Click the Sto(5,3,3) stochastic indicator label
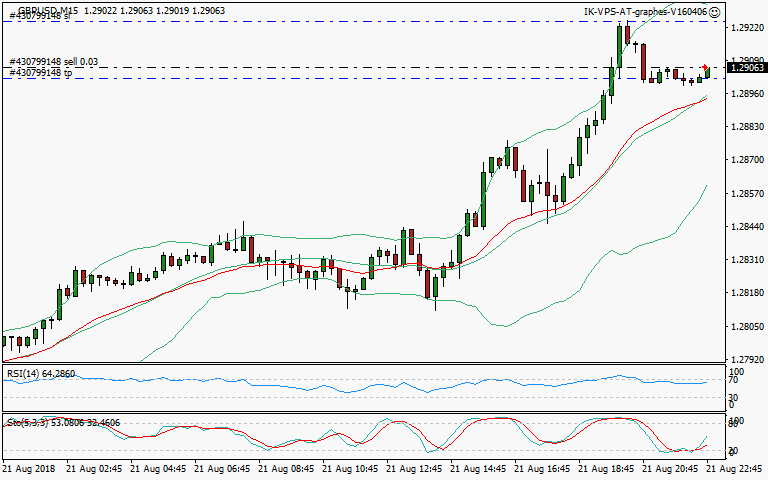 click(63, 423)
